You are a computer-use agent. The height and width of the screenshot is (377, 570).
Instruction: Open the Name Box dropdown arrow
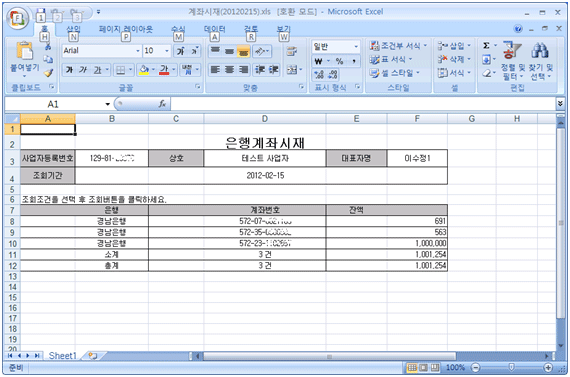coord(107,104)
